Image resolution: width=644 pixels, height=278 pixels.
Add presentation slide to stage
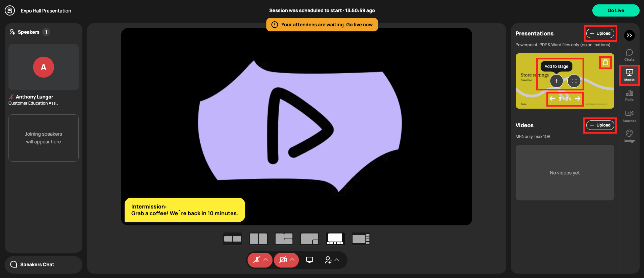(x=556, y=81)
